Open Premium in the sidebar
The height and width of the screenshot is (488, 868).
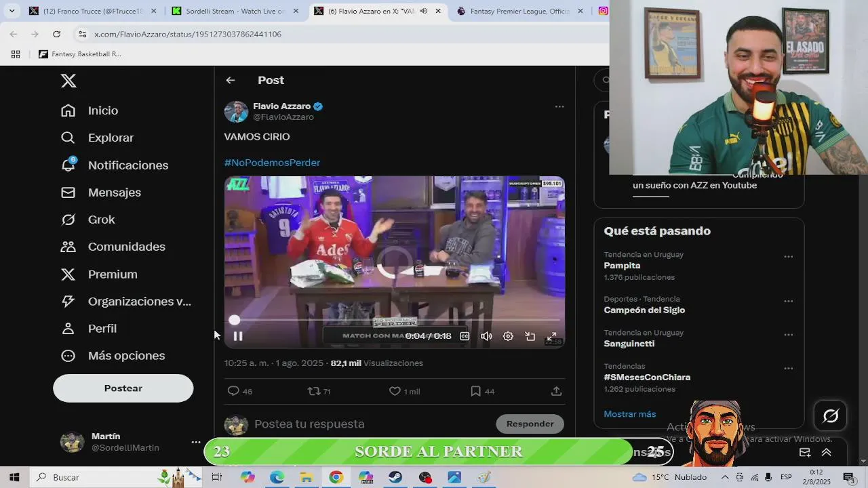[99, 274]
